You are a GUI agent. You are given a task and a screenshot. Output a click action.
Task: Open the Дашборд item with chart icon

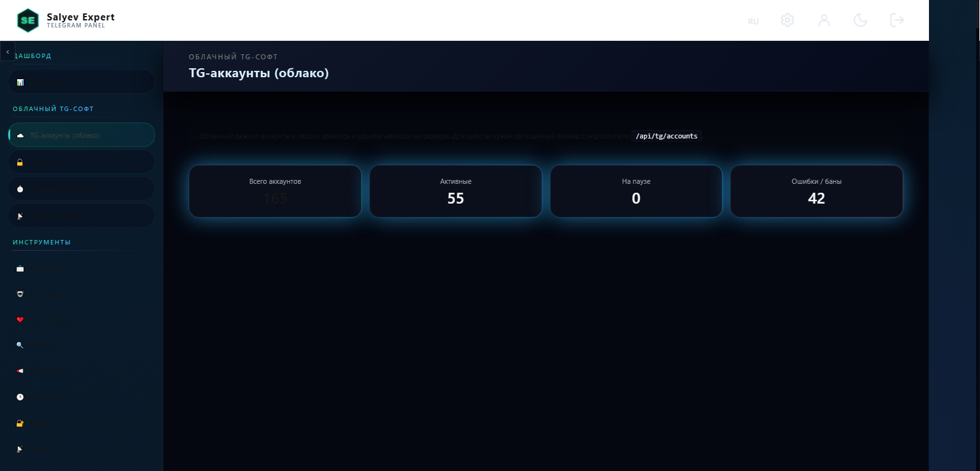pyautogui.click(x=81, y=82)
